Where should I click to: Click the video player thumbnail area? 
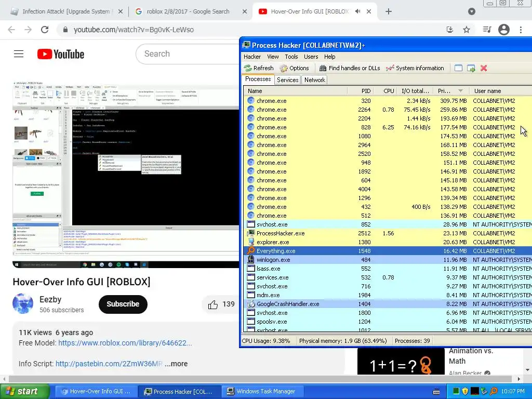[126, 175]
